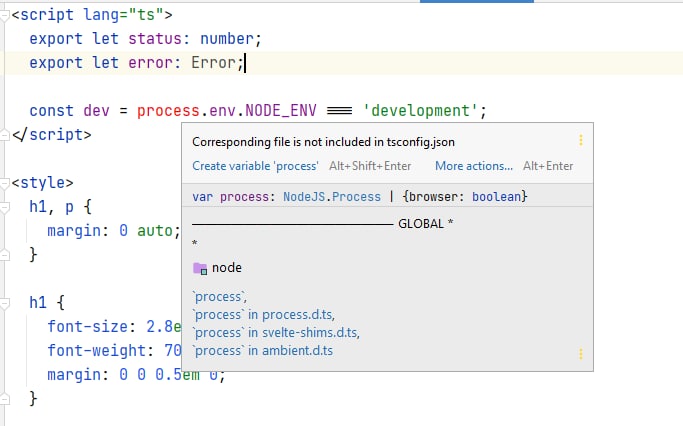Viewport: 683px width, 426px height.
Task: Click the 'boolean' type in signature
Action: click(497, 196)
